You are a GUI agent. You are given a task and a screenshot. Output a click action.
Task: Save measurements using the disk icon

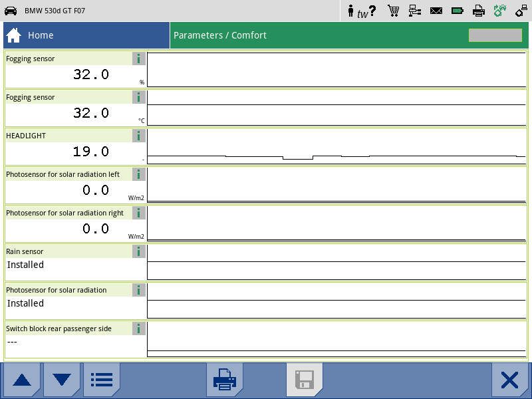click(305, 380)
